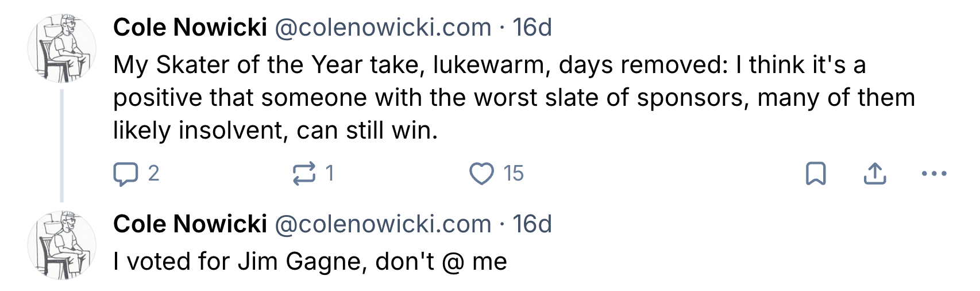This screenshot has width=980, height=291.
Task: Open the "I voted for Jim Gagne" post
Action: 310,262
